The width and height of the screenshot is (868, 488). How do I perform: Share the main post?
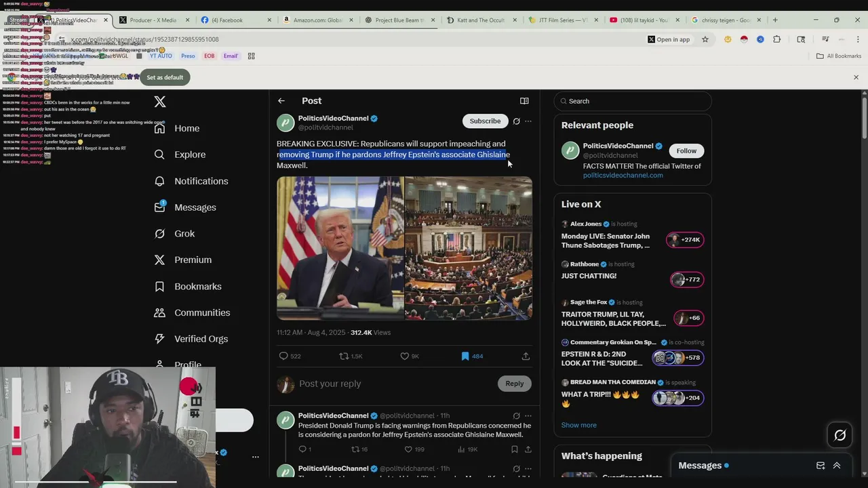(x=526, y=356)
